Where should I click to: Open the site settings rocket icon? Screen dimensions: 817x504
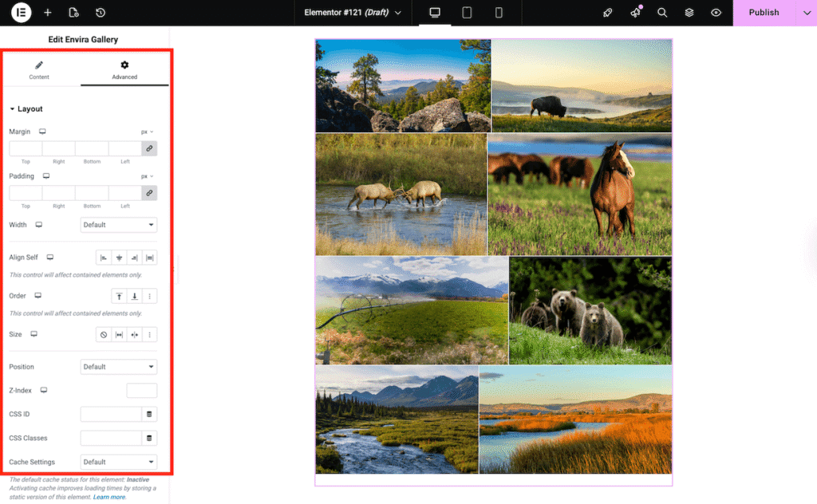607,13
